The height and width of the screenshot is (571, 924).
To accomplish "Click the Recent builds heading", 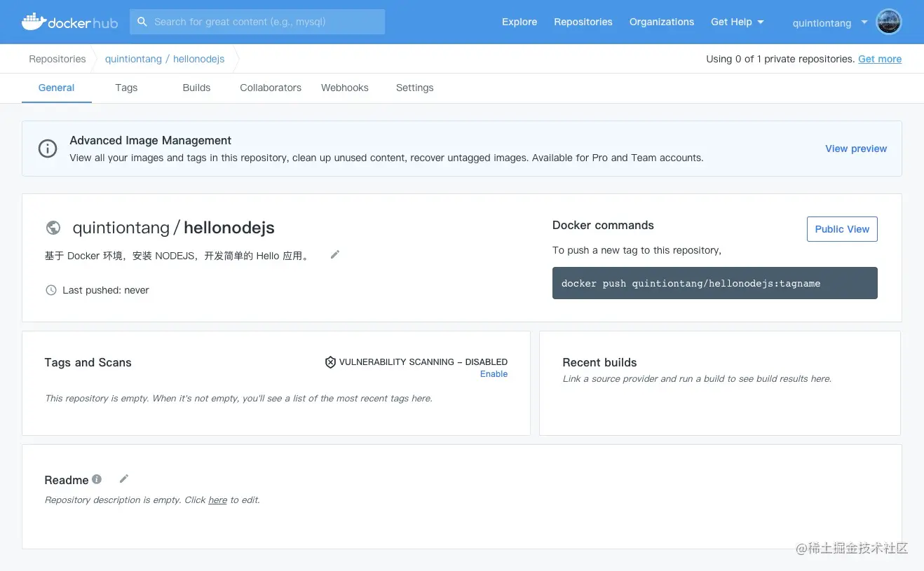I will (x=599, y=362).
